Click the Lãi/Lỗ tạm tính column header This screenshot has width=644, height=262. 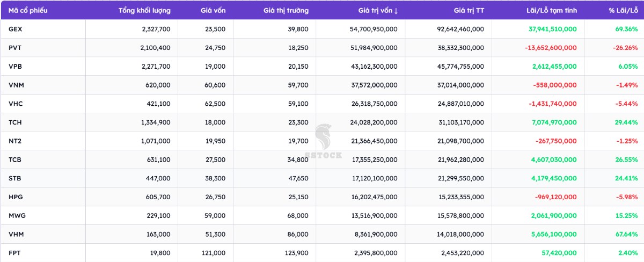tap(552, 10)
